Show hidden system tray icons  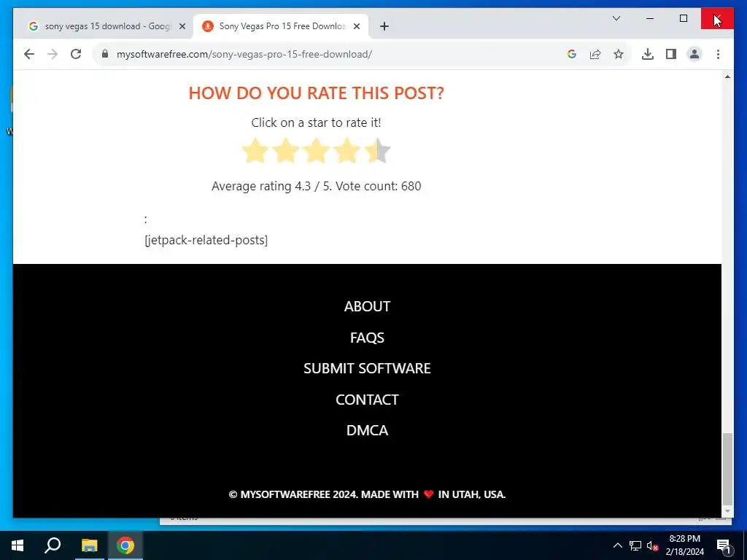(x=617, y=545)
